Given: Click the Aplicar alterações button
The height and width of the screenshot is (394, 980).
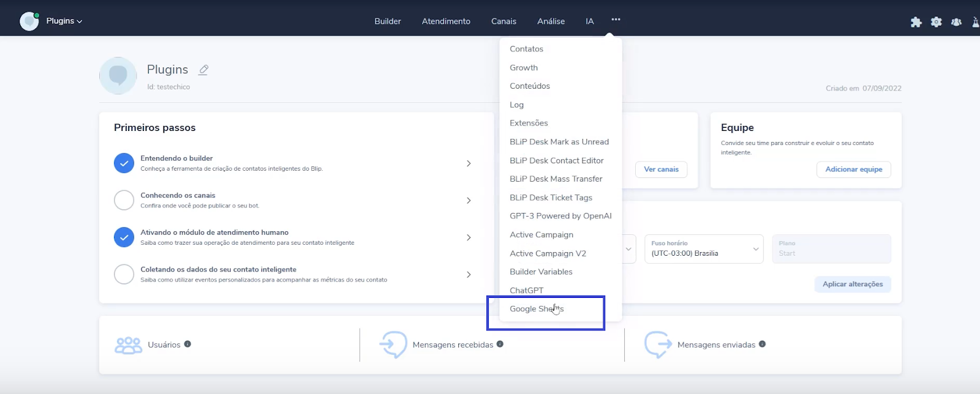Looking at the screenshot, I should pyautogui.click(x=853, y=284).
